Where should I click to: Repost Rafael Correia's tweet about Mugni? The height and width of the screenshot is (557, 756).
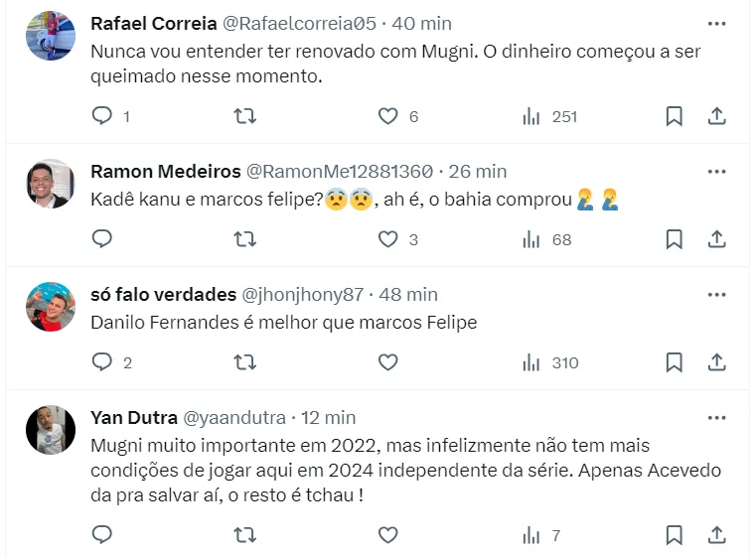[244, 116]
